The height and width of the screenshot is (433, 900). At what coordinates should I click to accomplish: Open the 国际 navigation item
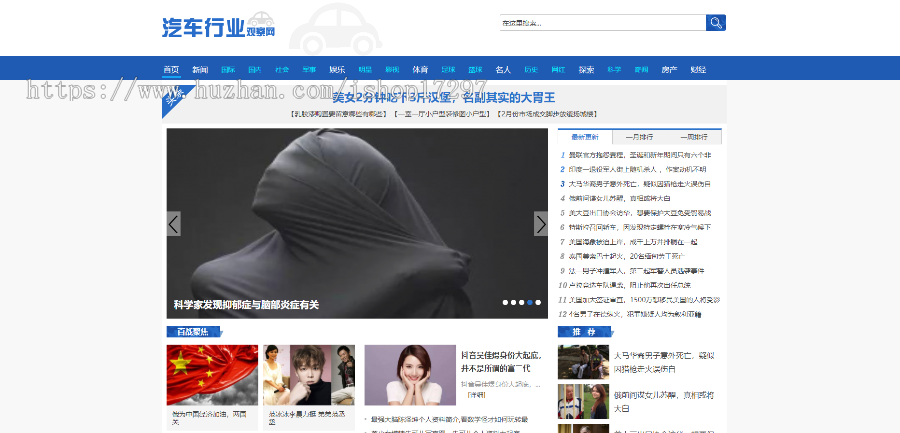228,69
